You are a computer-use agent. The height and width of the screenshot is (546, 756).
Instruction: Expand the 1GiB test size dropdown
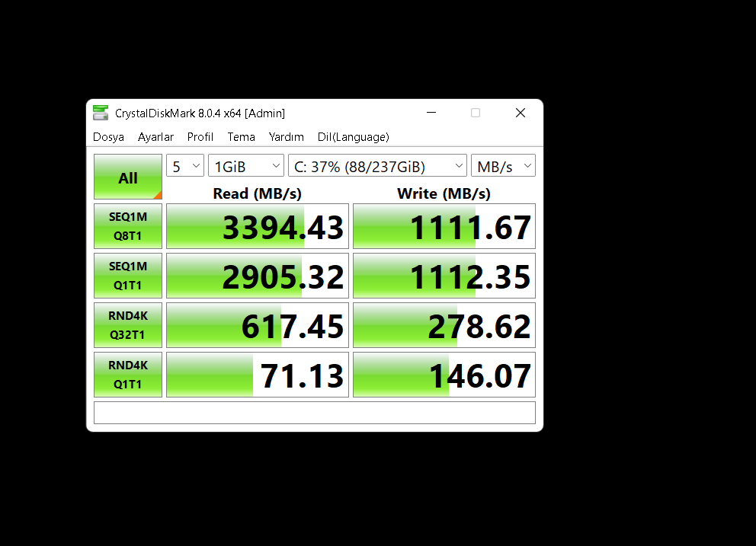pyautogui.click(x=246, y=166)
